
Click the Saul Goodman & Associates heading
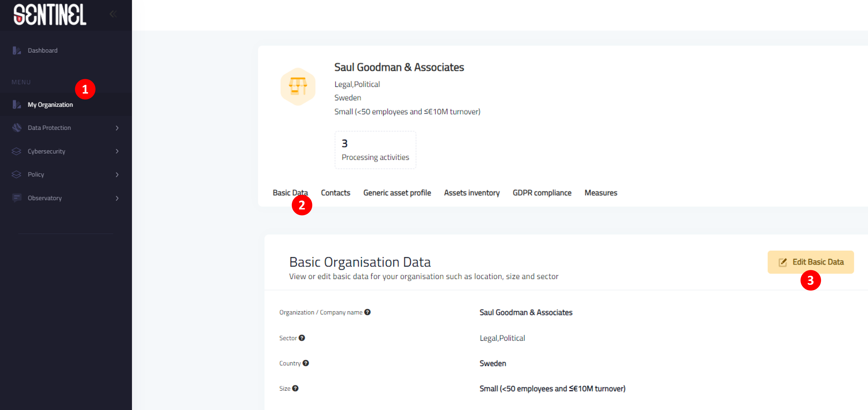[x=399, y=68]
